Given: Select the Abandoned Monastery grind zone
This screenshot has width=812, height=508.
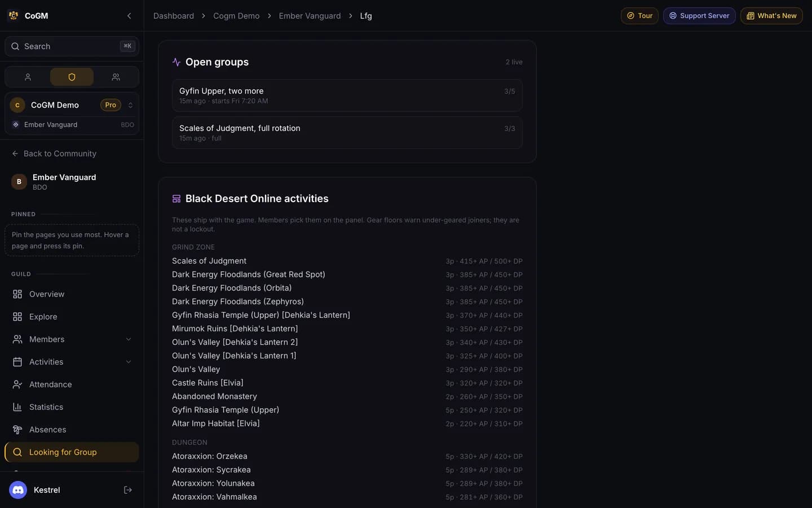Looking at the screenshot, I should [347, 396].
